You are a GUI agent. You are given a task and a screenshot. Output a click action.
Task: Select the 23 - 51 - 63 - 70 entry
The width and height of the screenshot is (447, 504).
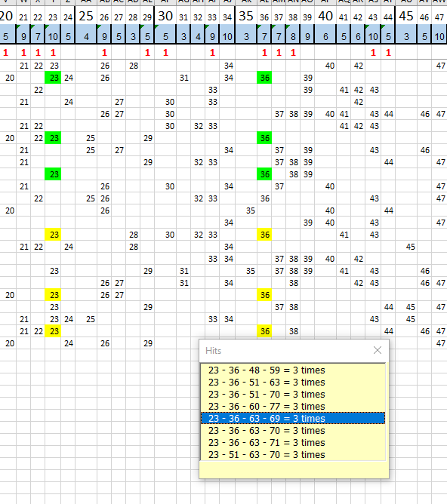pyautogui.click(x=293, y=455)
